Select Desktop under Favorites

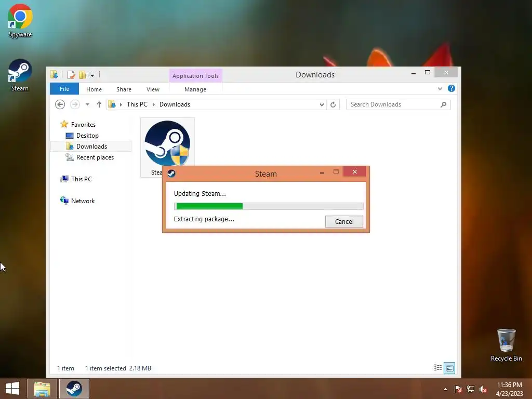click(x=87, y=136)
